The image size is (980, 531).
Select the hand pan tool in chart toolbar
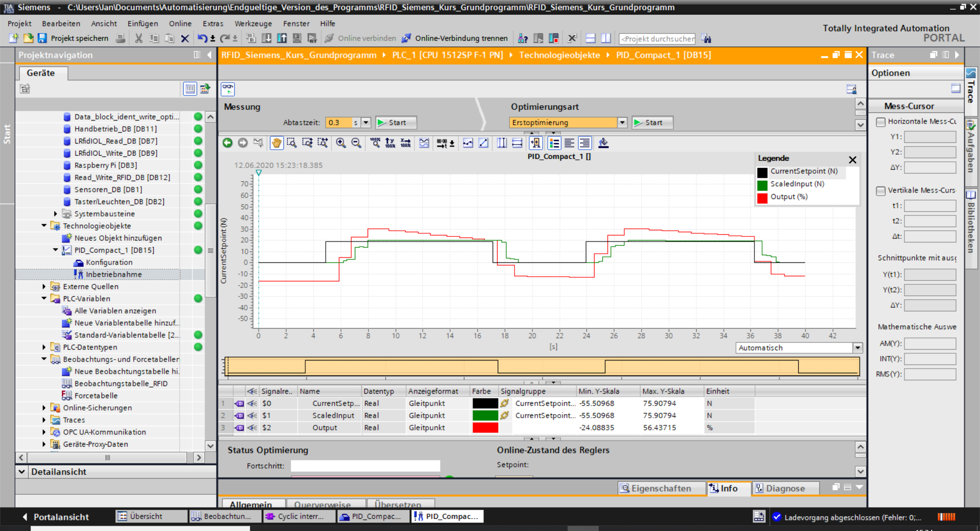click(276, 143)
